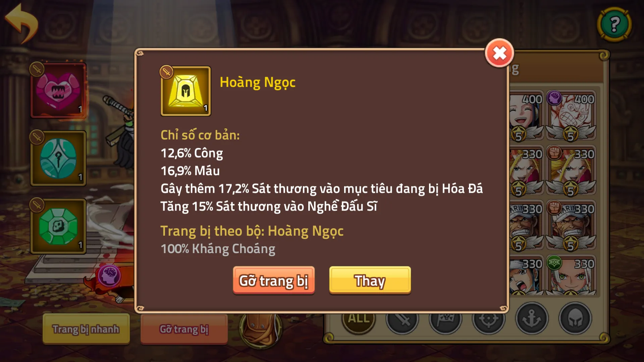This screenshot has height=362, width=644.
Task: Select the ALL filter tab
Action: click(358, 319)
